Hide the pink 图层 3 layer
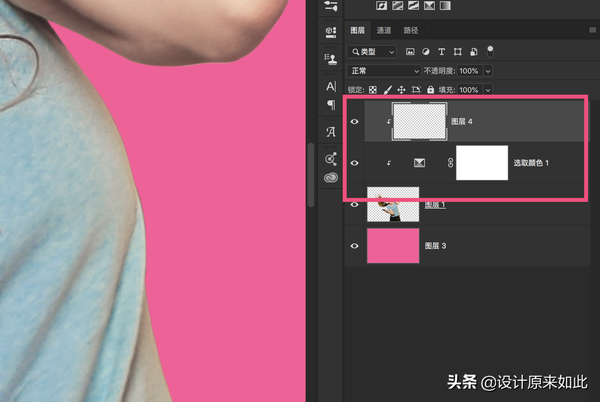Viewport: 600px width, 402px height. (354, 246)
